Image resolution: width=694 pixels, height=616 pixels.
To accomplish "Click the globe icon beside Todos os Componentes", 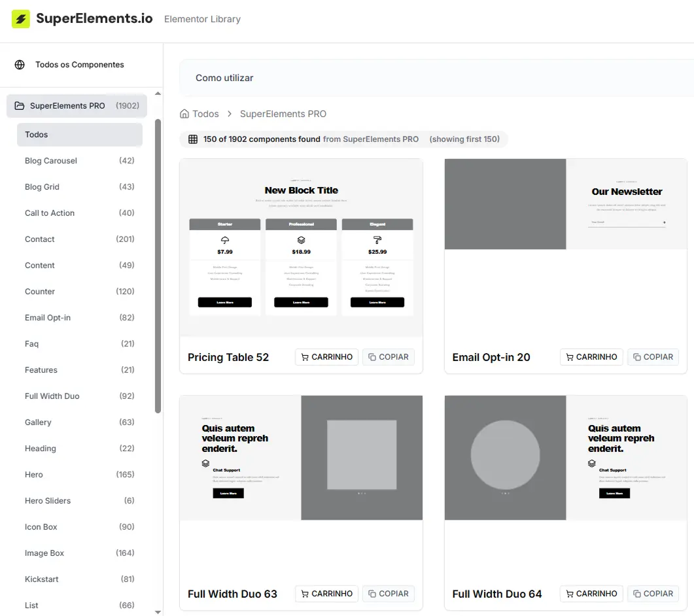I will (x=20, y=65).
